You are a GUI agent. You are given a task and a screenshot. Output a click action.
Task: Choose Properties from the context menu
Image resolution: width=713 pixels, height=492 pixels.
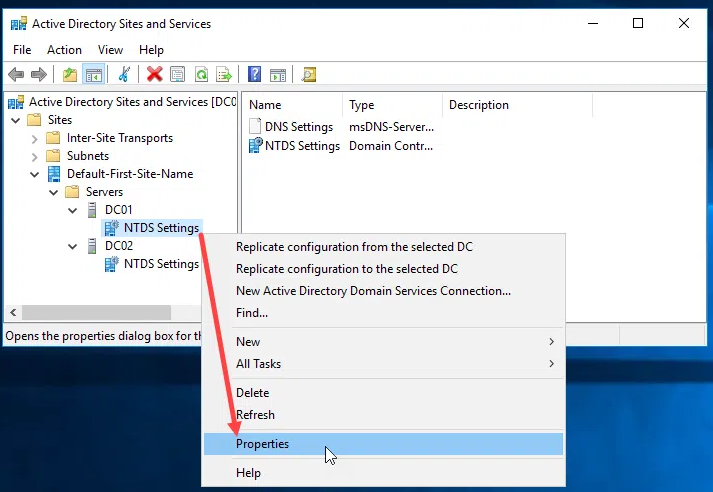[x=383, y=444]
